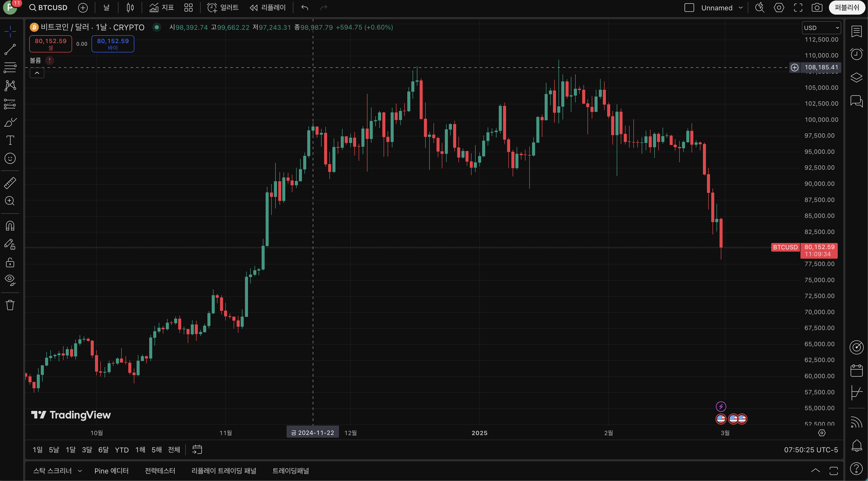Screen dimensions: 868x481
Task: Open the Pine 에디터 tab
Action: point(111,471)
